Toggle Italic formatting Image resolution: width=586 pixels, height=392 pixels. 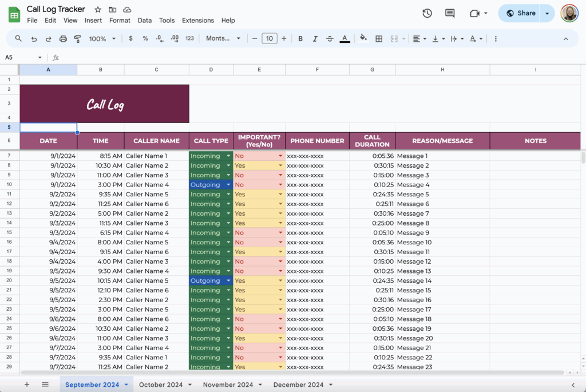click(314, 38)
